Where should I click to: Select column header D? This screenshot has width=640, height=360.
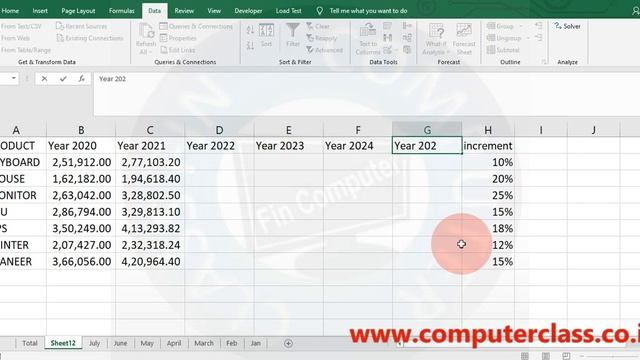pyautogui.click(x=219, y=130)
